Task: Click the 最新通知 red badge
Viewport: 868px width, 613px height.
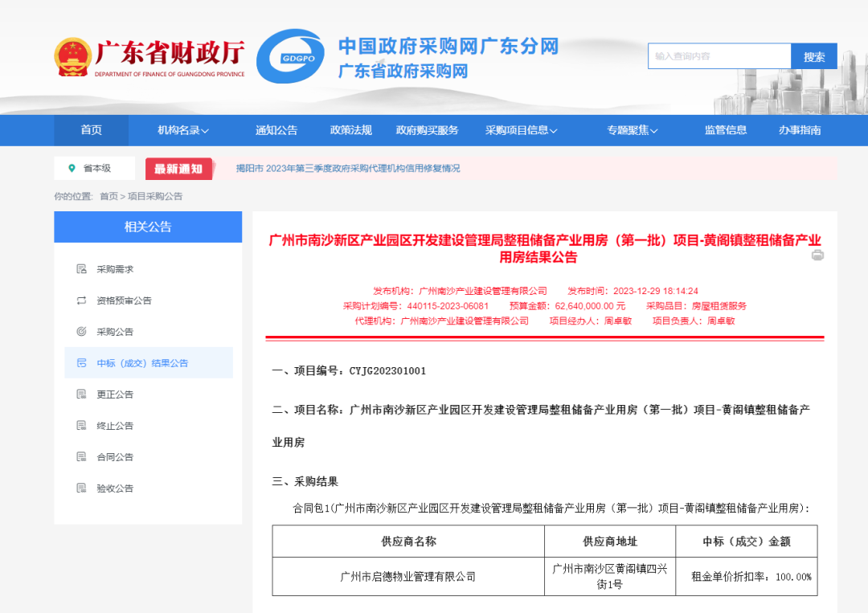Action: tap(178, 169)
